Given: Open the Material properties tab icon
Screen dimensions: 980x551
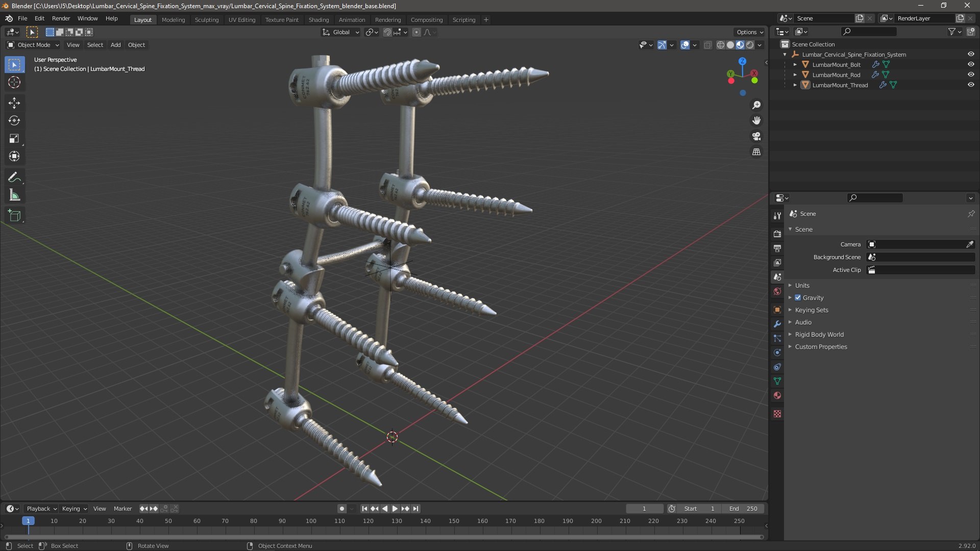Looking at the screenshot, I should tap(777, 395).
